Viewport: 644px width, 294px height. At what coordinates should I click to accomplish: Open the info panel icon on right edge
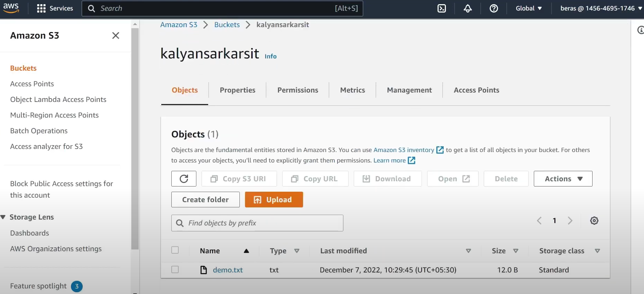pyautogui.click(x=641, y=30)
